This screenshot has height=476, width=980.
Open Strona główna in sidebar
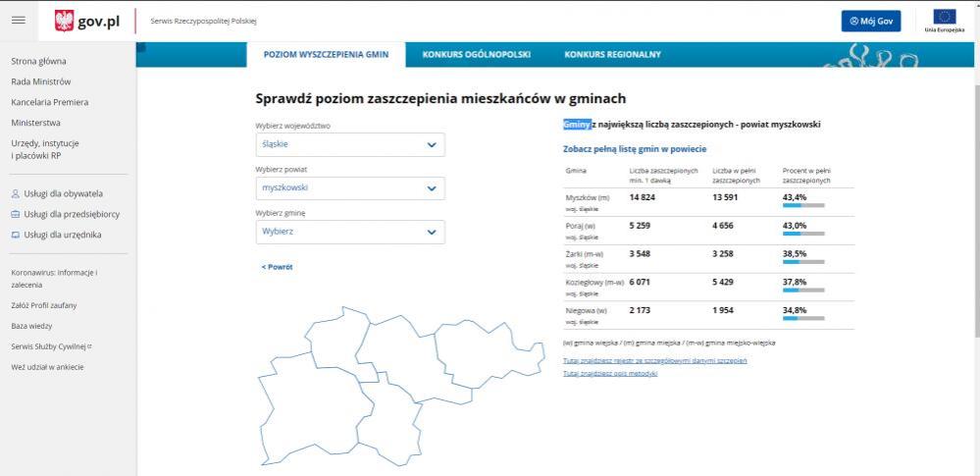click(39, 61)
